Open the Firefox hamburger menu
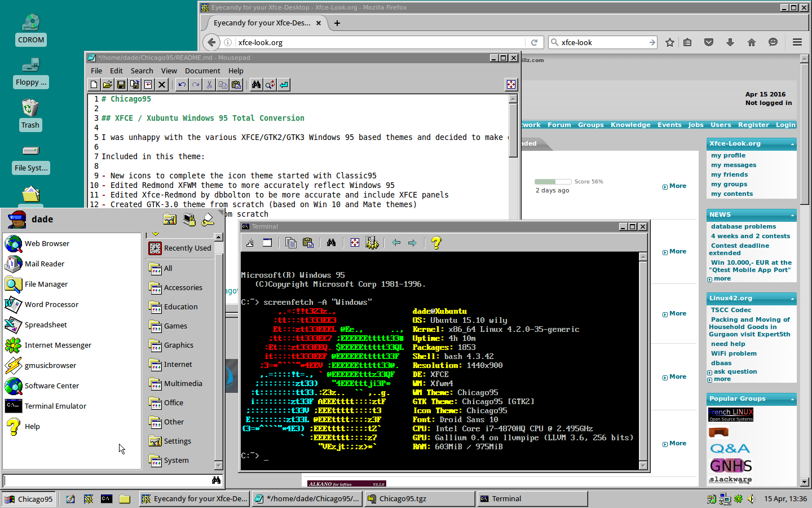Image resolution: width=812 pixels, height=508 pixels. (x=797, y=42)
